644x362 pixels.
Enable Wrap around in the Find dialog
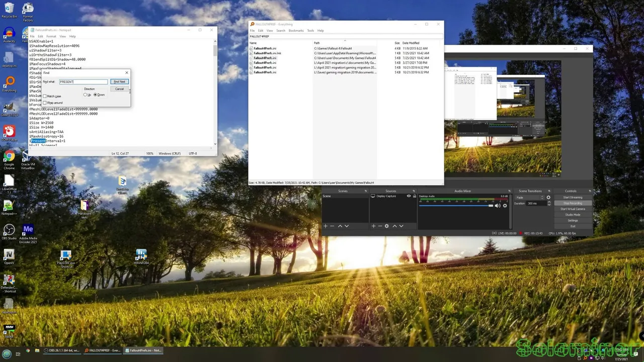(45, 103)
